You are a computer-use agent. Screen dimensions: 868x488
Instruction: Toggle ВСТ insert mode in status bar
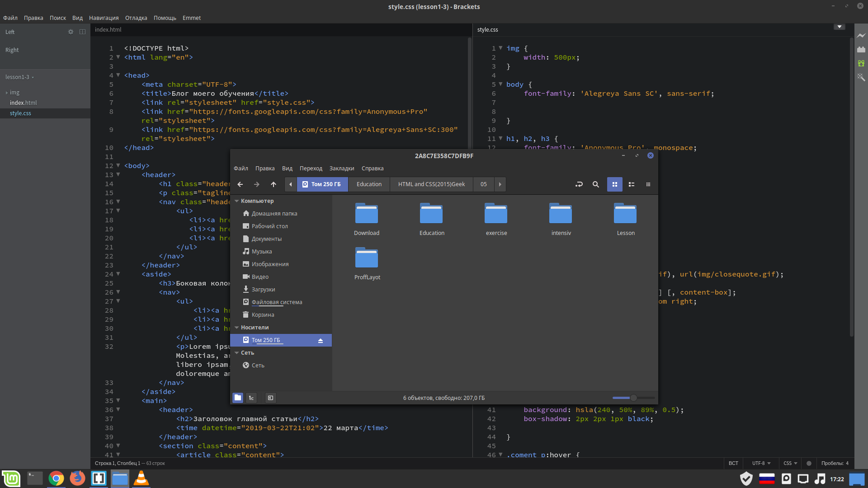coord(733,463)
